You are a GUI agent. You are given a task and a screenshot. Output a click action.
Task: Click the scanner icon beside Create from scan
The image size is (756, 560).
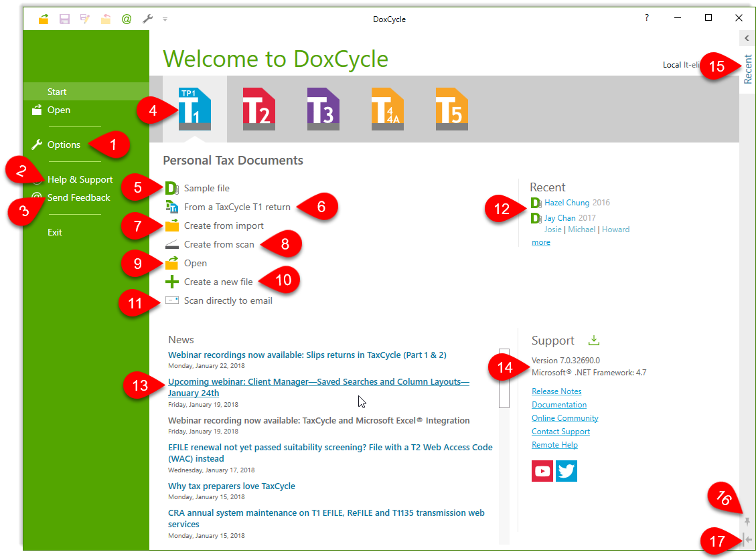click(172, 244)
